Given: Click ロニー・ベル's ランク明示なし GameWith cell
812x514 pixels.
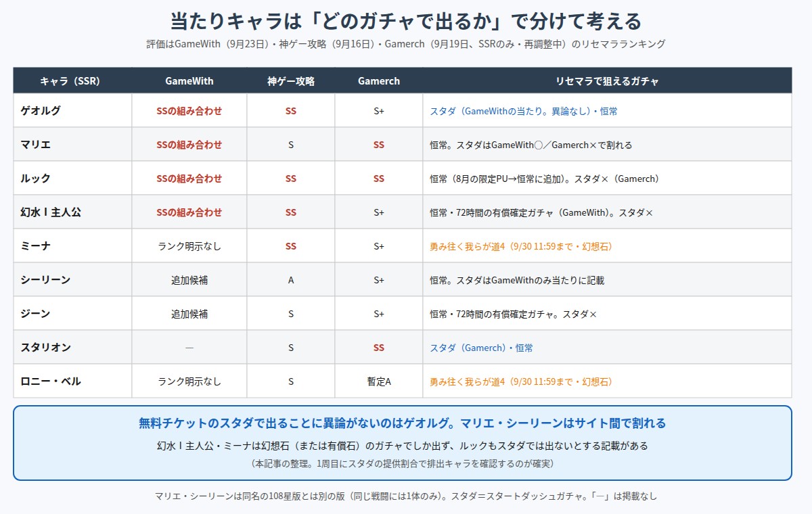Looking at the screenshot, I should coord(189,381).
